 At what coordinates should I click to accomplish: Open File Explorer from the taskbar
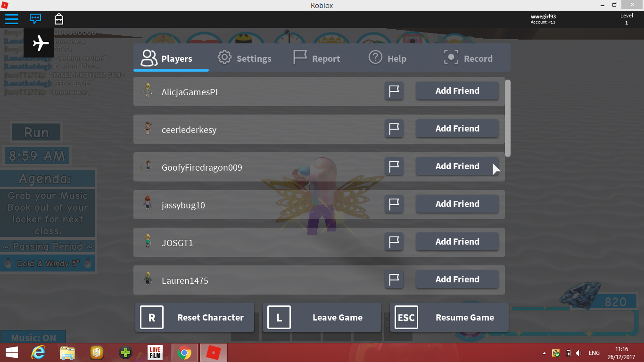[67, 353]
